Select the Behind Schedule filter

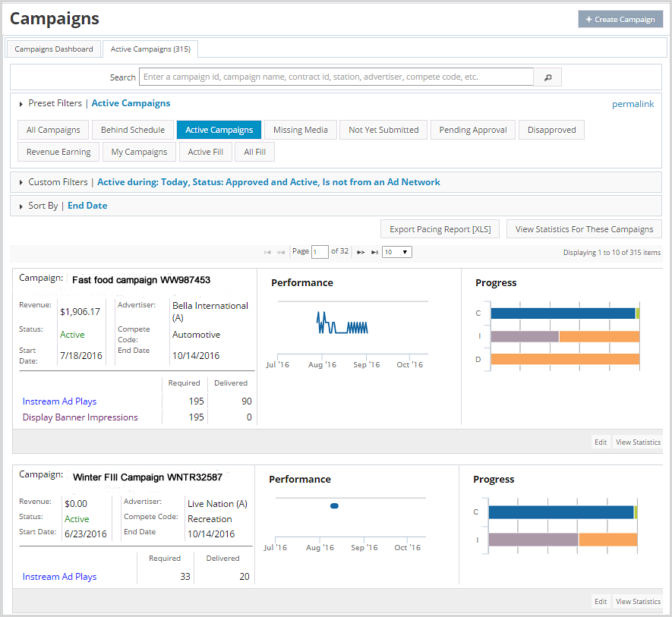click(x=132, y=129)
